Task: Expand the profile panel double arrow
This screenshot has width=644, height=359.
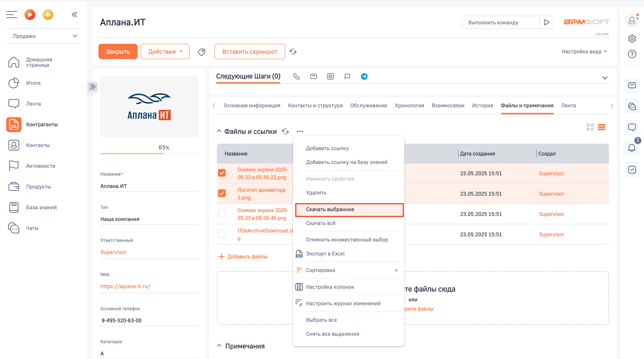Action: click(x=92, y=87)
